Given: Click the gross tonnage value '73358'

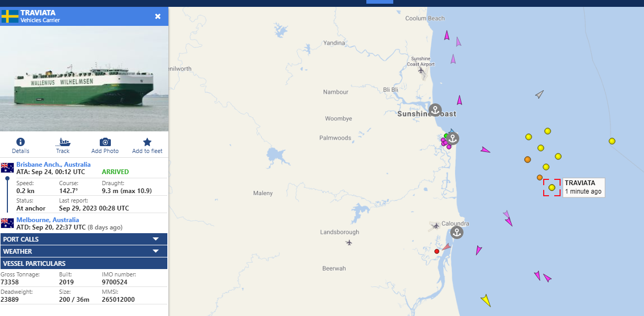Looking at the screenshot, I should 10,282.
